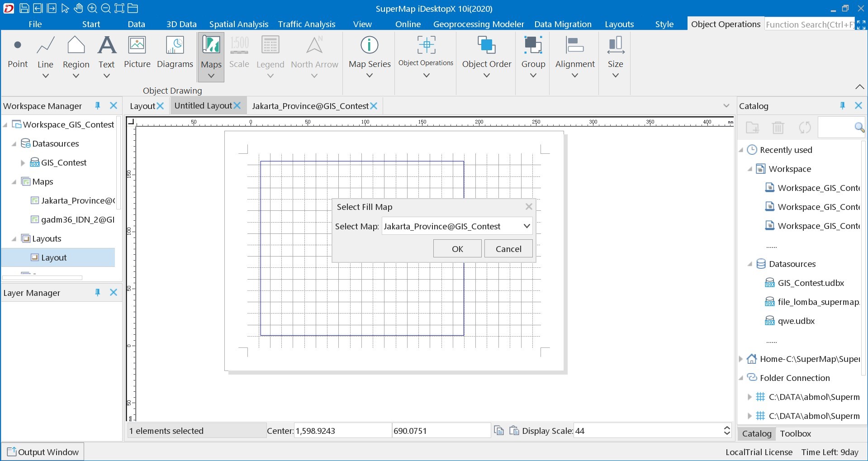Switch to the Style ribbon tab
Image resolution: width=868 pixels, height=461 pixels.
pyautogui.click(x=664, y=24)
